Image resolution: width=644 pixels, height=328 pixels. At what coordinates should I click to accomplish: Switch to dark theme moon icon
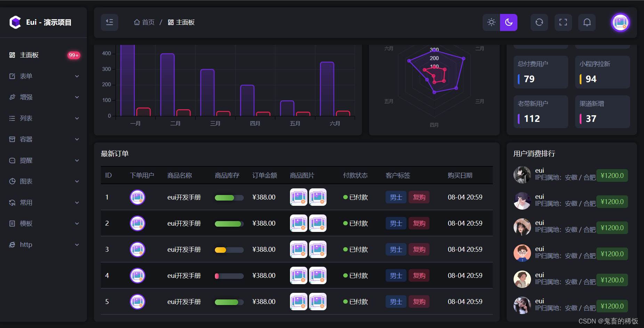coord(509,22)
